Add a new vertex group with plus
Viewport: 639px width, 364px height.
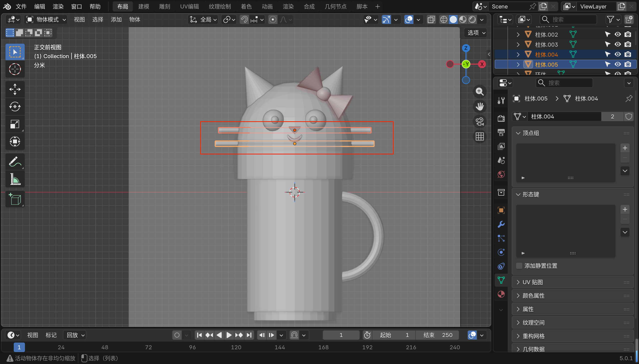pyautogui.click(x=625, y=148)
